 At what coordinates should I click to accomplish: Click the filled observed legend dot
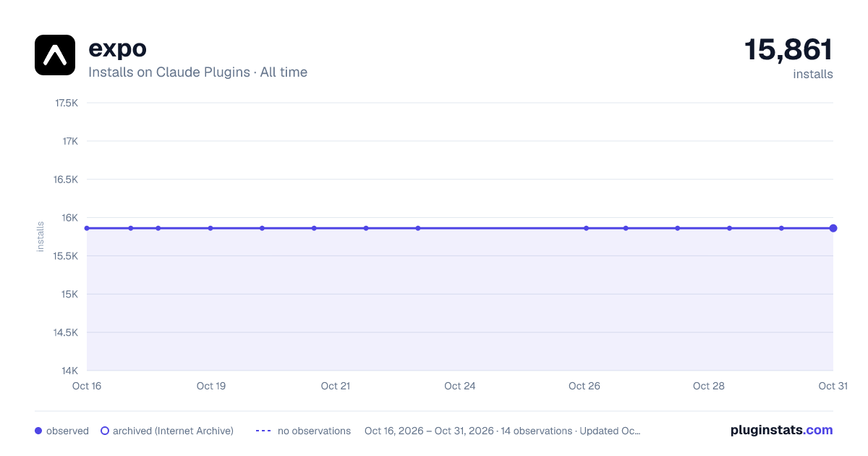38,431
